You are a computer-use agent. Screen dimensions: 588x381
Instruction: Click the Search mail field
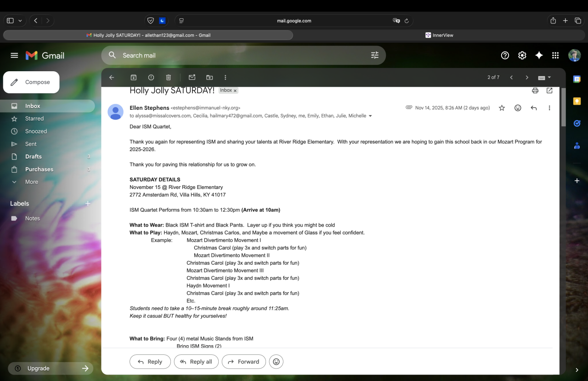[243, 56]
